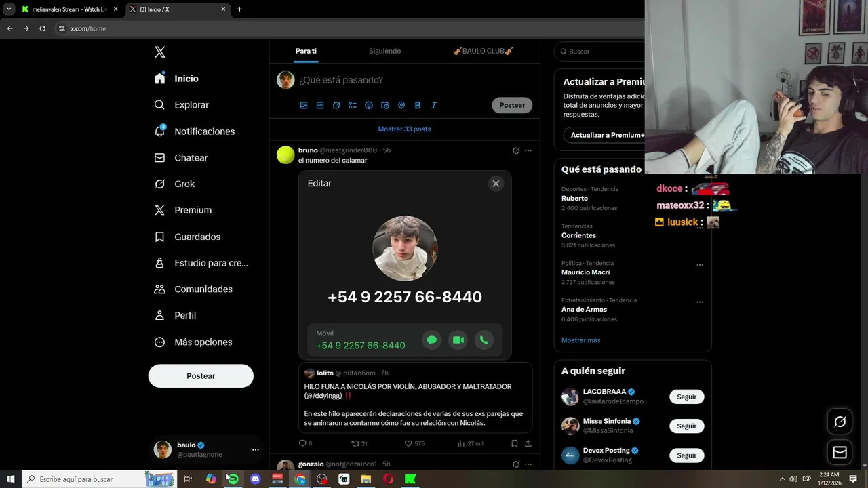This screenshot has width=868, height=488.
Task: Open File Explorer from the taskbar
Action: [366, 479]
